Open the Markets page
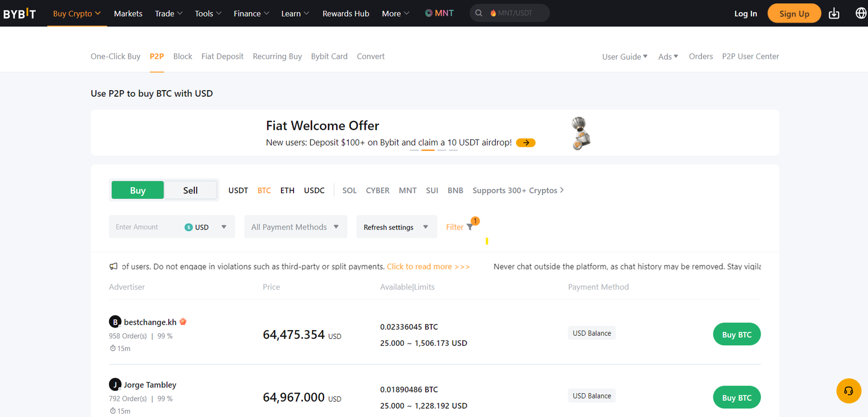The width and height of the screenshot is (868, 417). [x=128, y=14]
